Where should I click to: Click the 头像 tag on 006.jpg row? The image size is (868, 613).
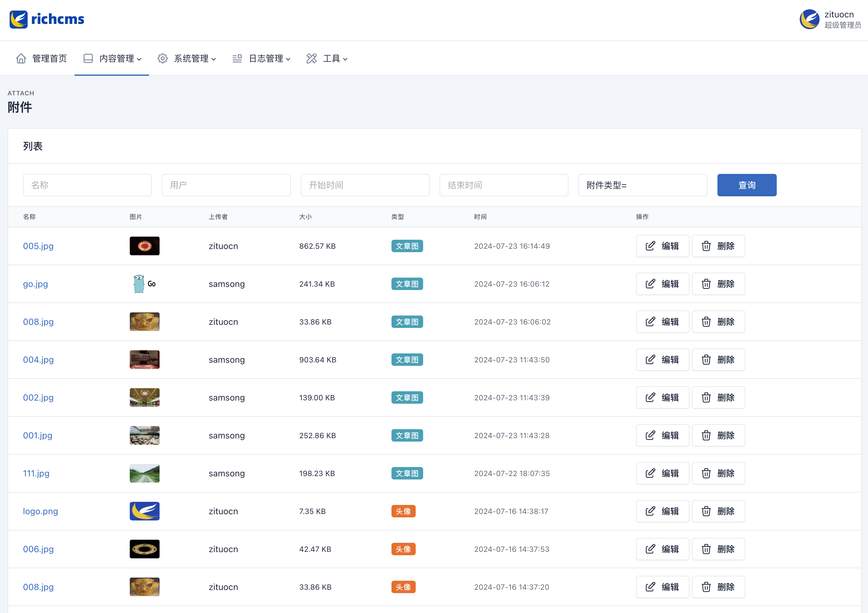pyautogui.click(x=403, y=549)
